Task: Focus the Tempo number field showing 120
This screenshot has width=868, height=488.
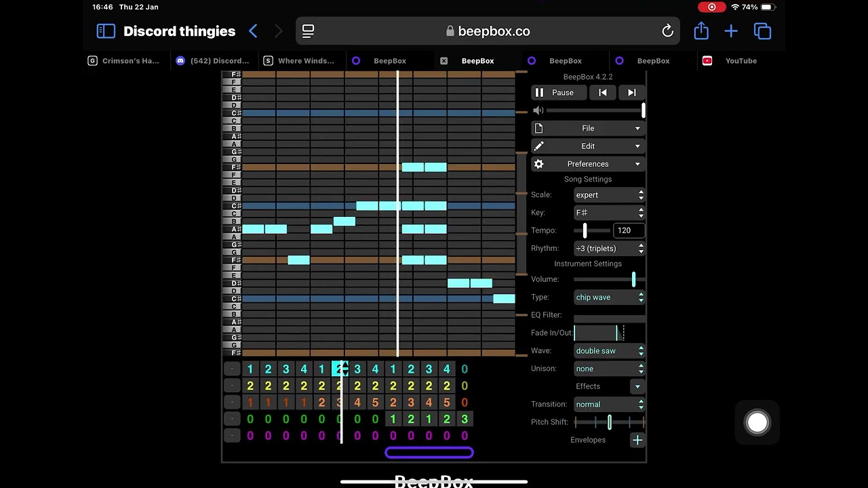Action: tap(629, 231)
